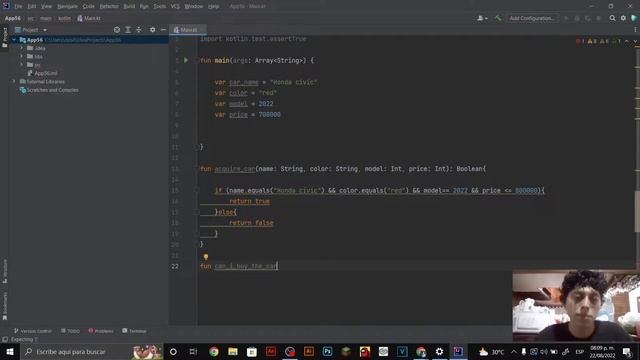Select the App56.iml file
This screenshot has width=640, height=360.
(x=42, y=73)
